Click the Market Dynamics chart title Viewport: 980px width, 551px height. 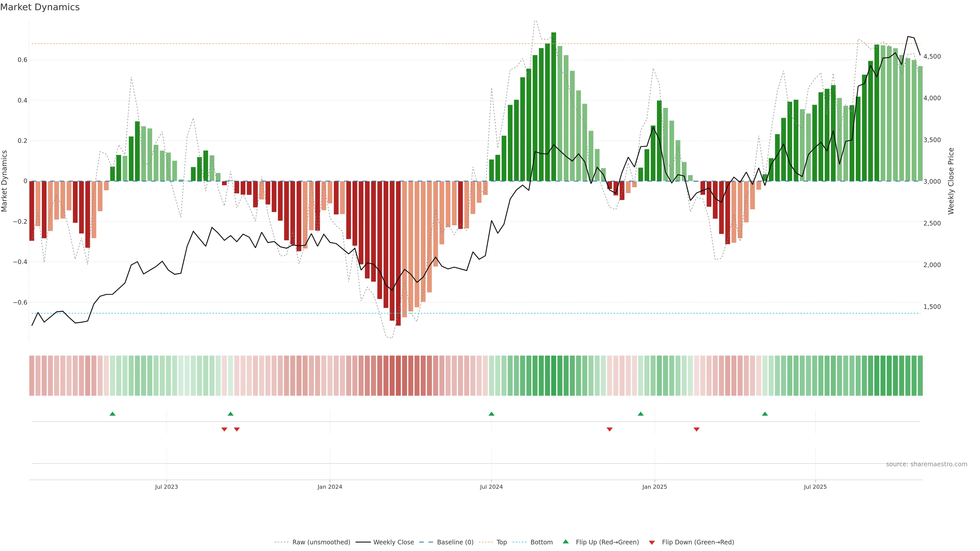pyautogui.click(x=40, y=7)
